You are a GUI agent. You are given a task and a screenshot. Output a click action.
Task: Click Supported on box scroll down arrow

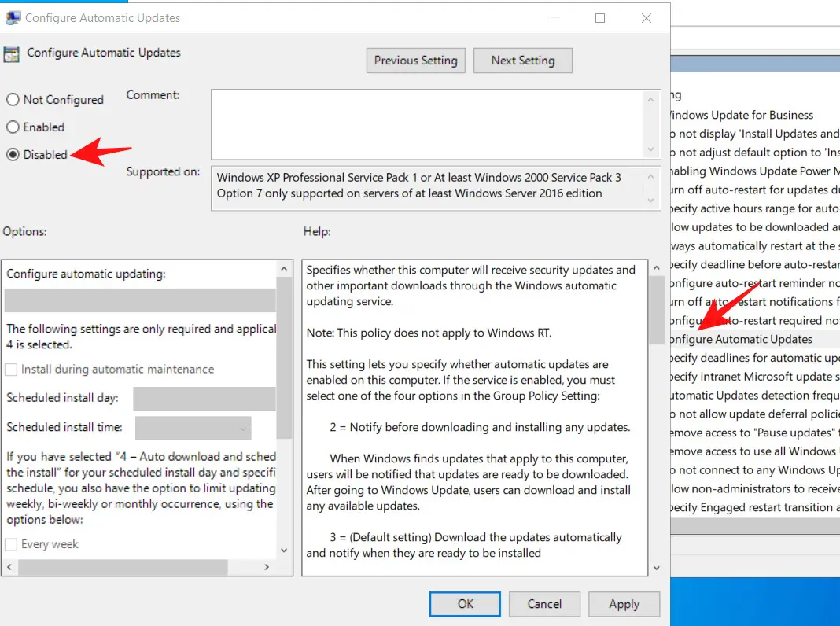pyautogui.click(x=651, y=201)
